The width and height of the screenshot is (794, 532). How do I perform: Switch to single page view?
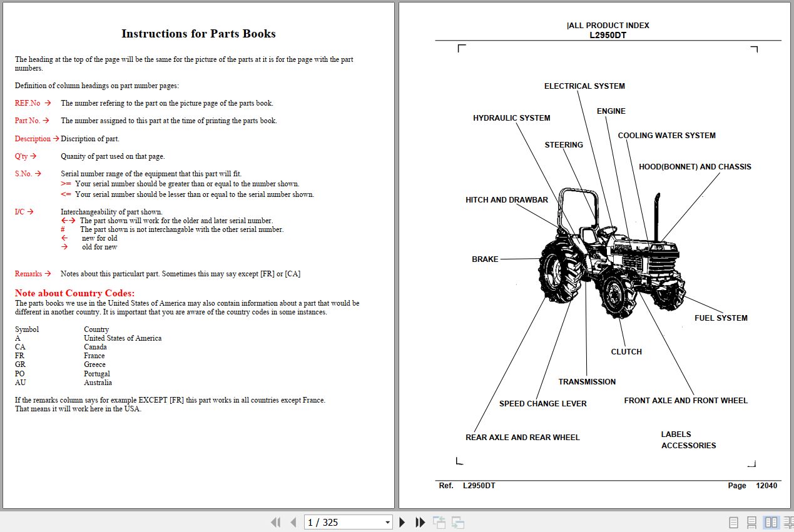point(734,522)
